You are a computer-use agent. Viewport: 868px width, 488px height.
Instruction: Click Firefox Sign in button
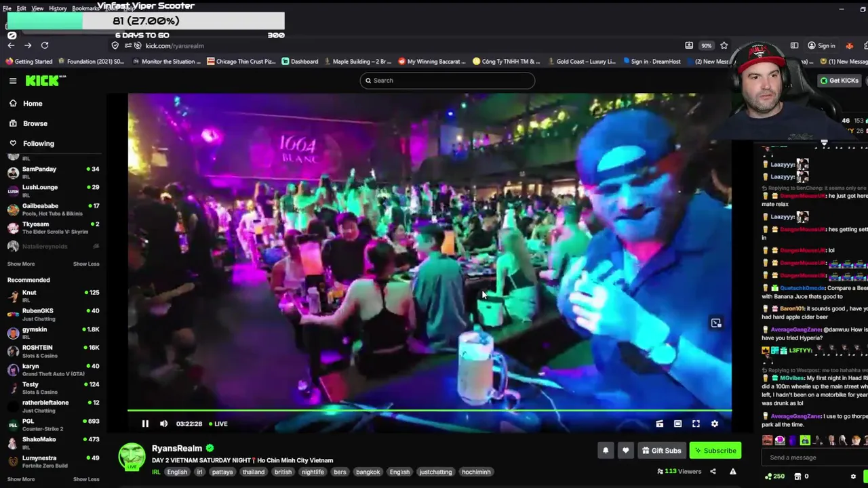coord(822,45)
